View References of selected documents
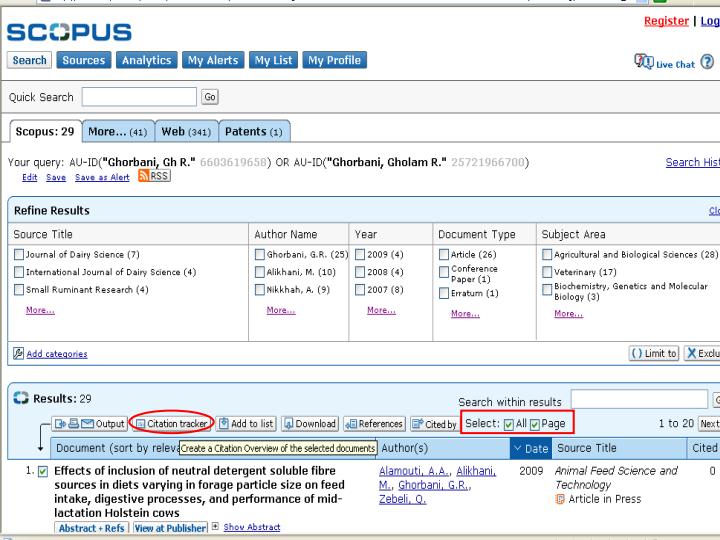The image size is (720, 540). [x=375, y=423]
